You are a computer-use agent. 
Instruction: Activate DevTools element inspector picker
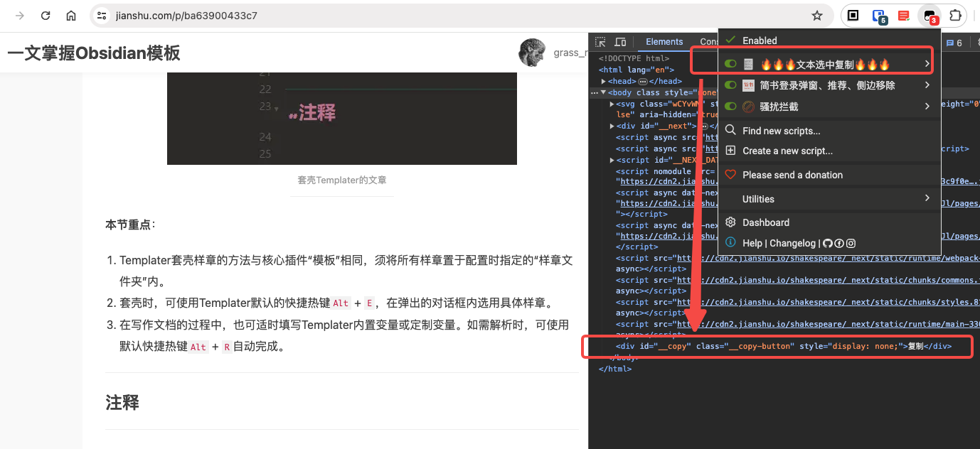coord(600,42)
